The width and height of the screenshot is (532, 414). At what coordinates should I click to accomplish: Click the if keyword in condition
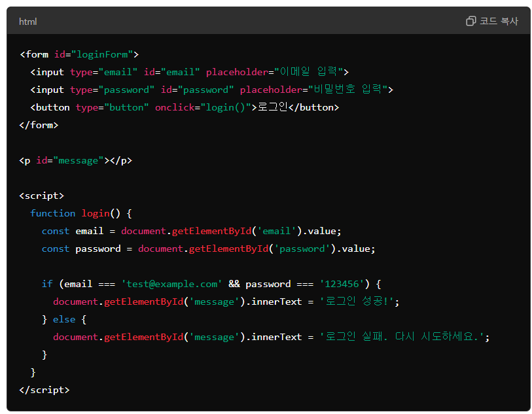(47, 284)
